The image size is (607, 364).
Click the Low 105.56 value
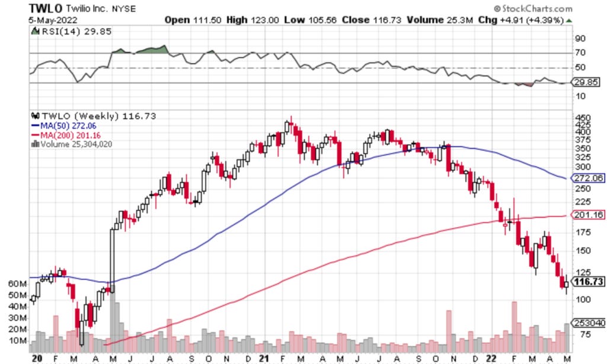click(x=311, y=20)
